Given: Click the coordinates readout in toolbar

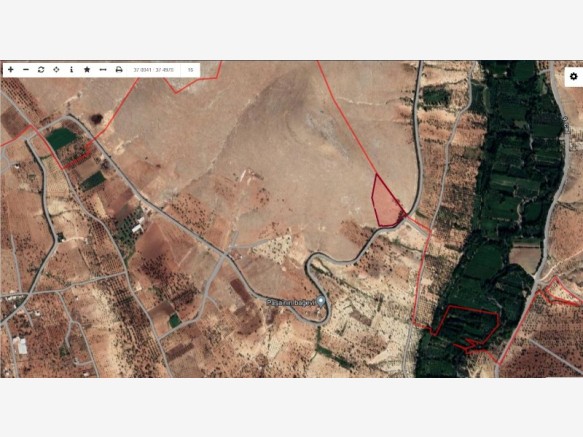Looking at the screenshot, I should point(154,70).
